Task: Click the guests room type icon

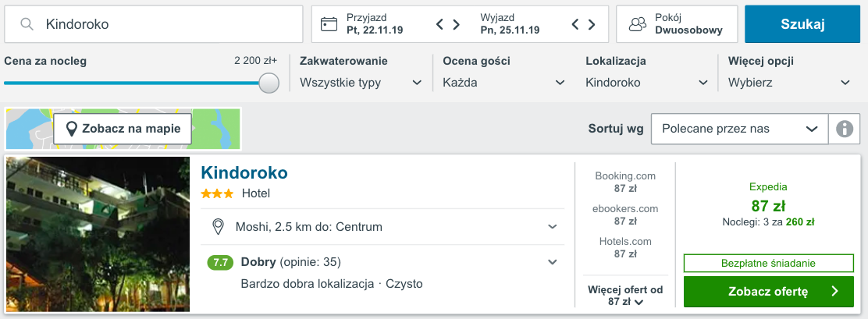Action: tap(638, 23)
